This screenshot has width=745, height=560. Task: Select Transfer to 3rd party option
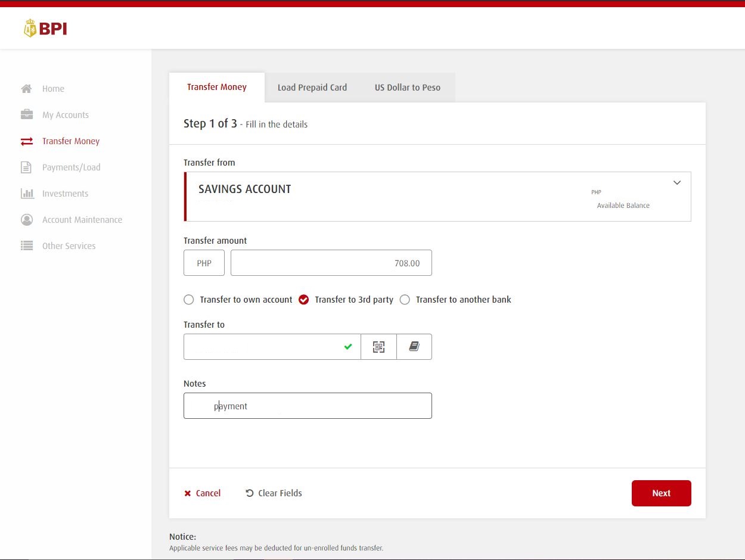coord(303,300)
